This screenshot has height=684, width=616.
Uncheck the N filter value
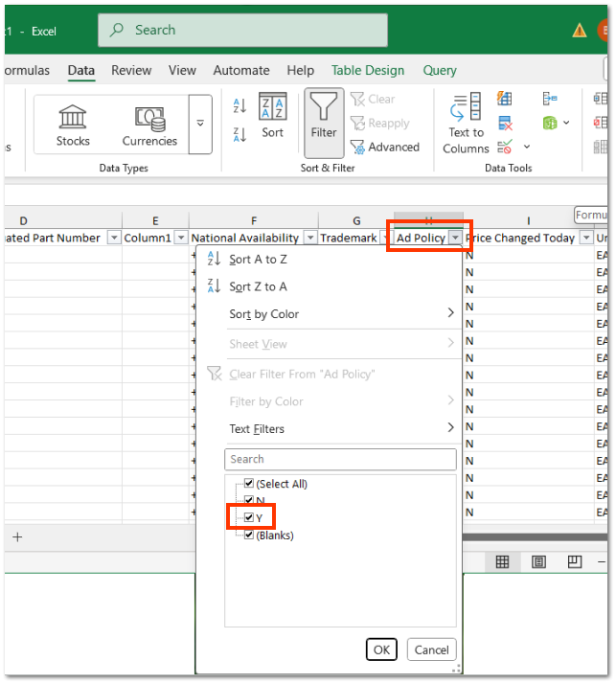pos(249,500)
